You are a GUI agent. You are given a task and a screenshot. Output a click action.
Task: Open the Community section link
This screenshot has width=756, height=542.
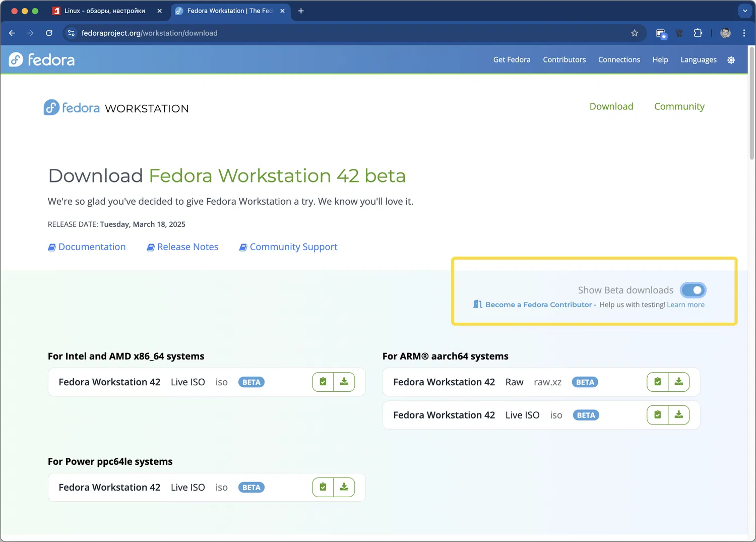pyautogui.click(x=679, y=106)
